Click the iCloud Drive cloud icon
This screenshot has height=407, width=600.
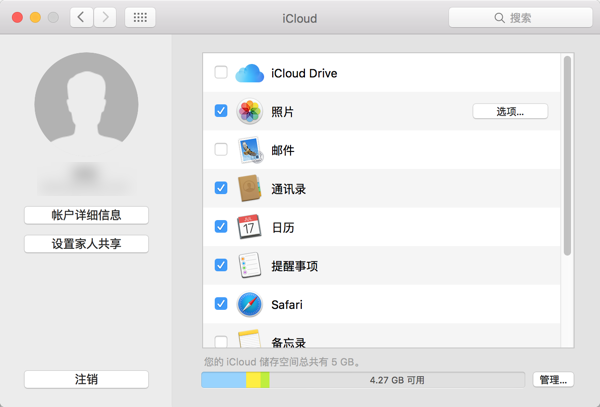pos(249,73)
